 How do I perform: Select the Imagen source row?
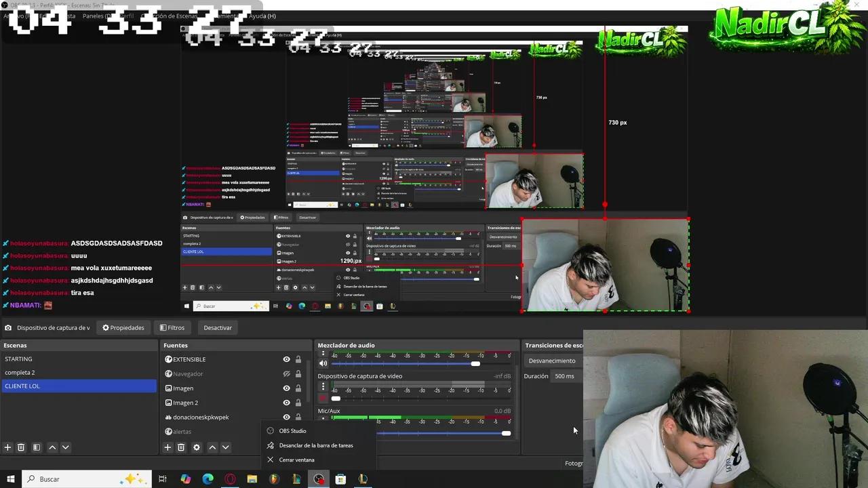[x=233, y=388]
